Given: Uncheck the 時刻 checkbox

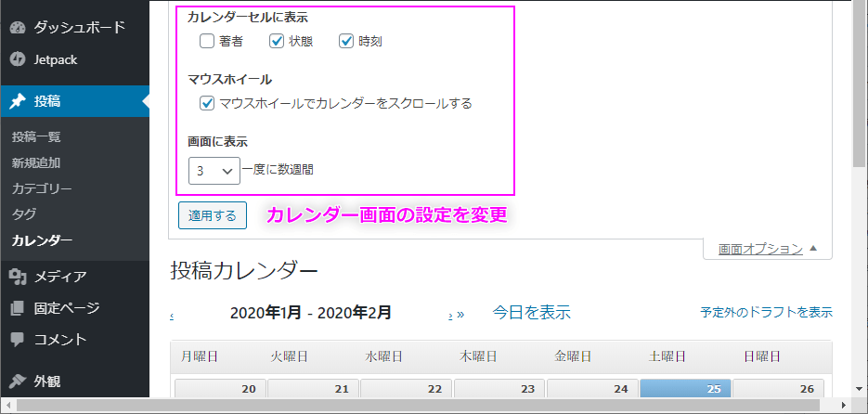Looking at the screenshot, I should (x=346, y=41).
